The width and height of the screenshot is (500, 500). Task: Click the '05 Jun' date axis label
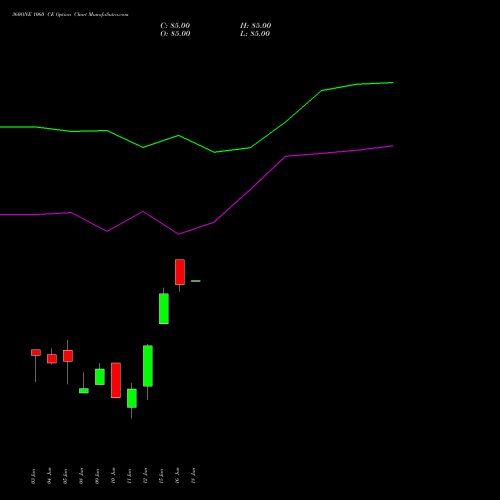point(65,476)
